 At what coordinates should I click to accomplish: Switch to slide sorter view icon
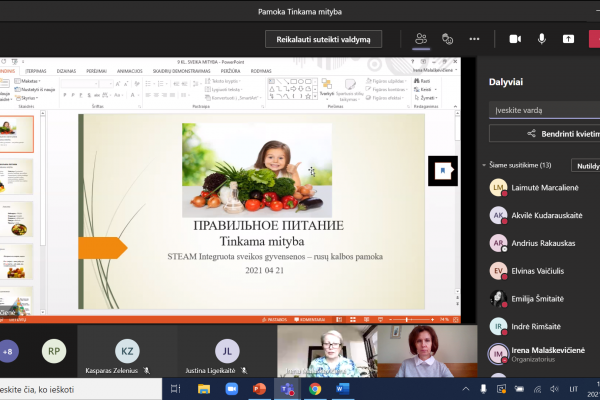353,320
